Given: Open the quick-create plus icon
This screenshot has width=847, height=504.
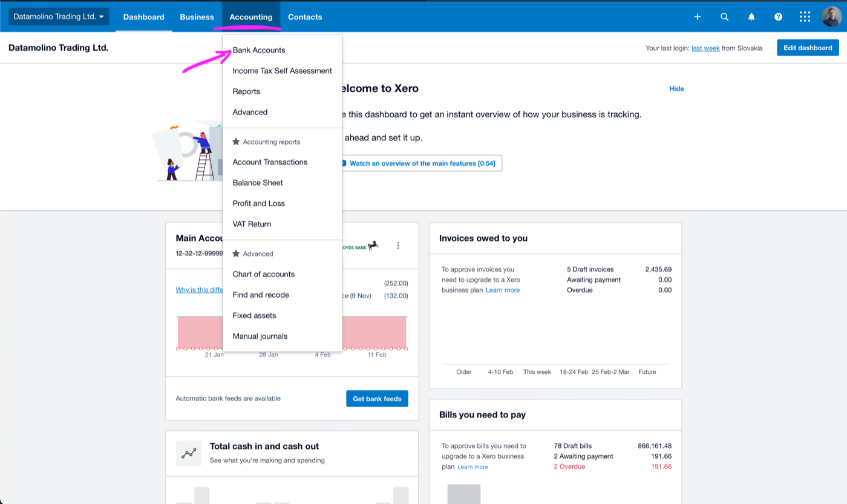Looking at the screenshot, I should [697, 16].
